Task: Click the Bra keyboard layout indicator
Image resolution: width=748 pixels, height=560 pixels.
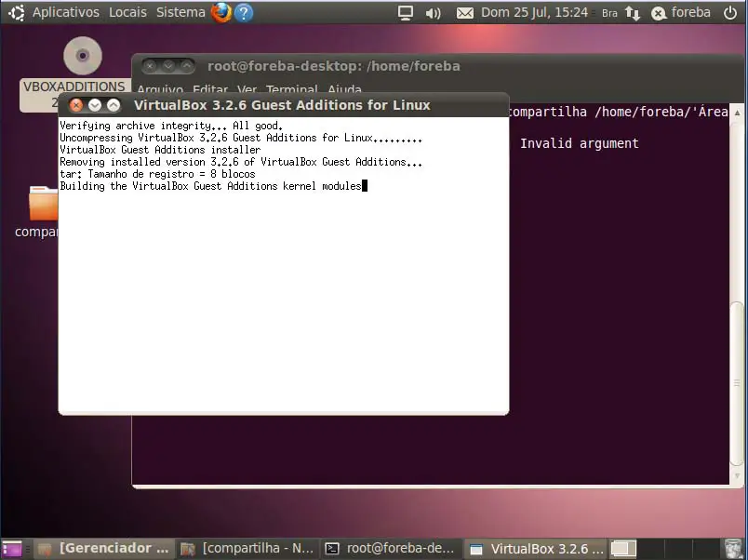Action: [609, 13]
